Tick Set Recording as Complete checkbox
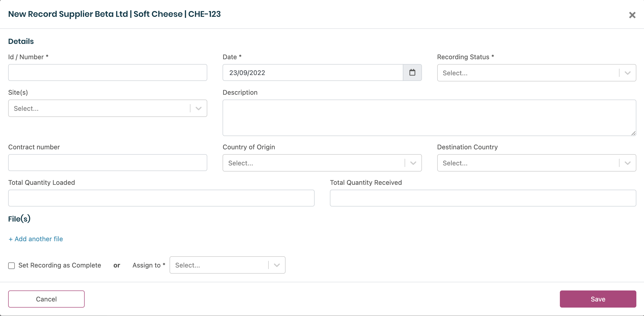Viewport: 644px width, 316px height. (x=11, y=266)
